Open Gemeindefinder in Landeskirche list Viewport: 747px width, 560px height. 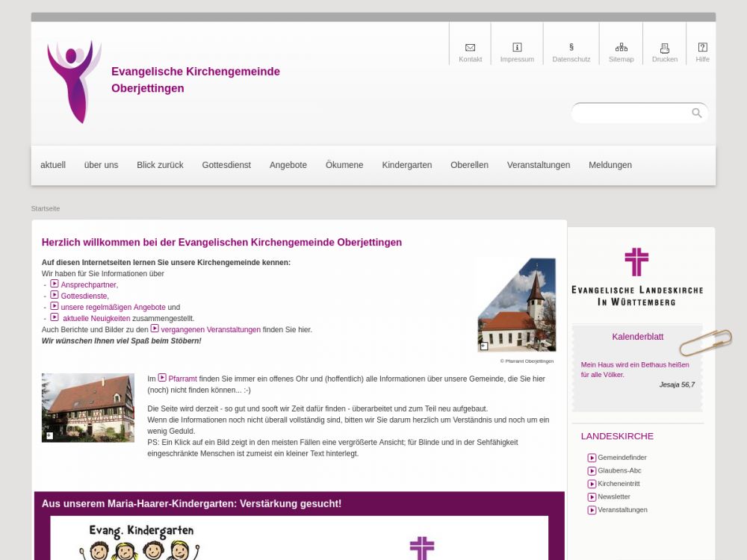click(x=622, y=458)
